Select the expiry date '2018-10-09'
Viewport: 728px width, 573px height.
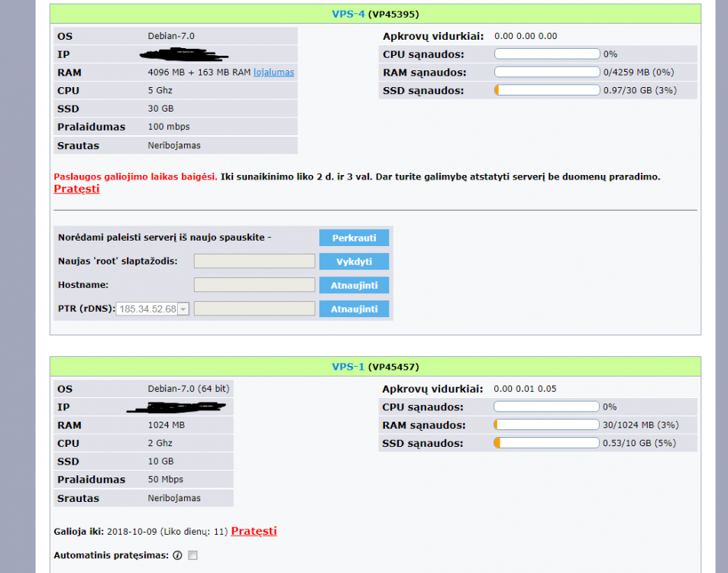point(132,533)
